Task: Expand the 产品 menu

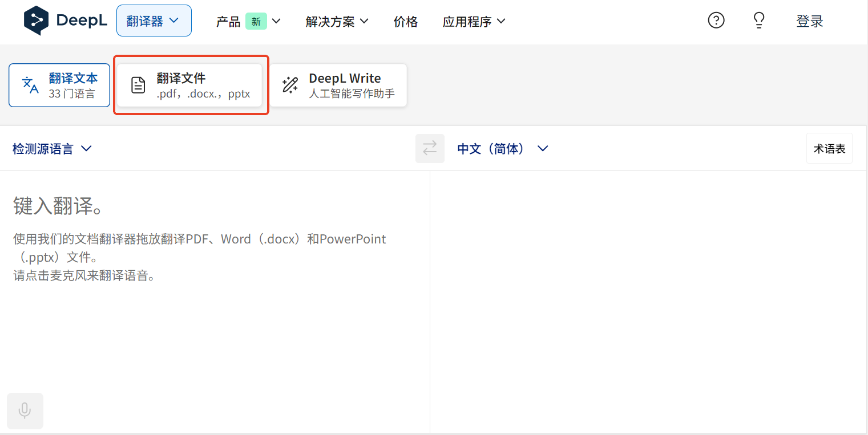Action: click(248, 22)
